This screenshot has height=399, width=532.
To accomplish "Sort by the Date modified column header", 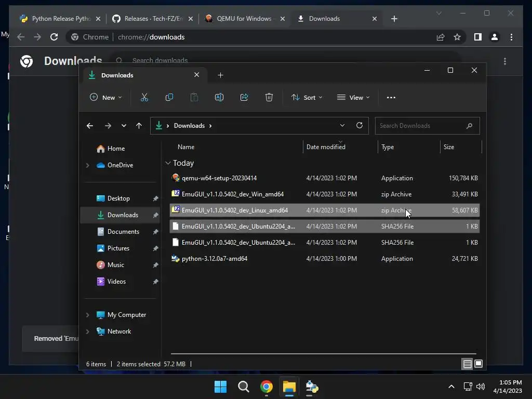I will point(326,147).
